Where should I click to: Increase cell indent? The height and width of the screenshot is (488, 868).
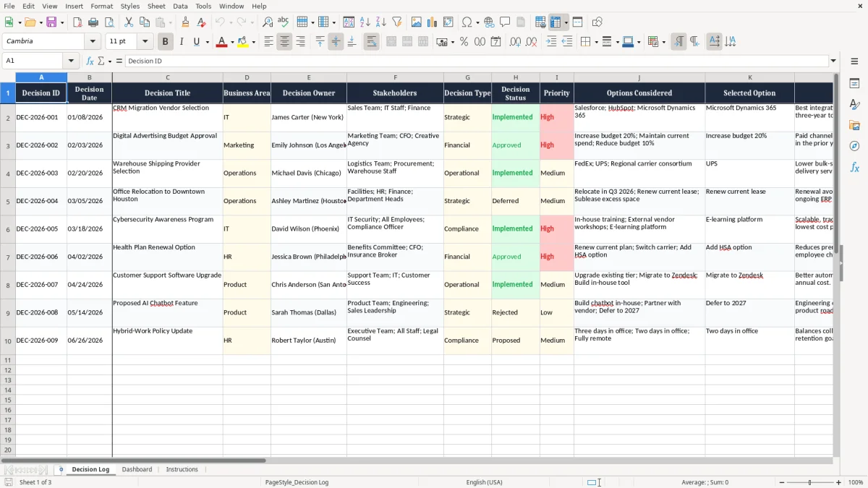click(x=551, y=42)
